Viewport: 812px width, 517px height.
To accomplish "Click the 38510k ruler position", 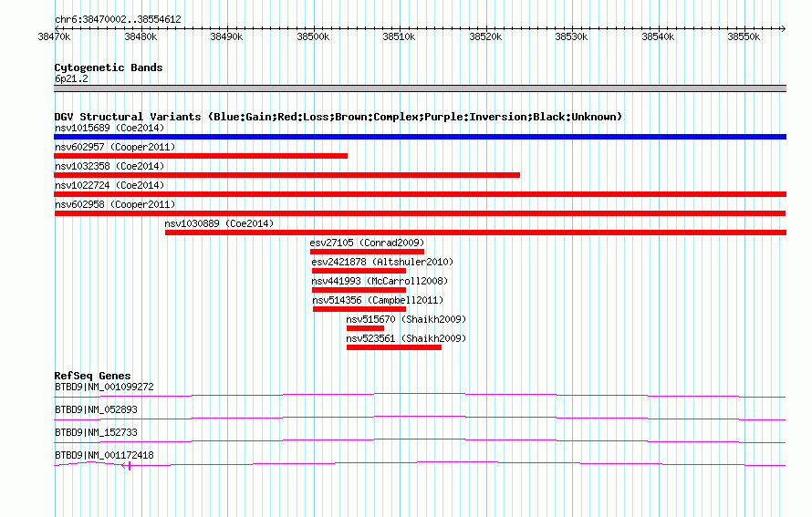I will pyautogui.click(x=399, y=36).
